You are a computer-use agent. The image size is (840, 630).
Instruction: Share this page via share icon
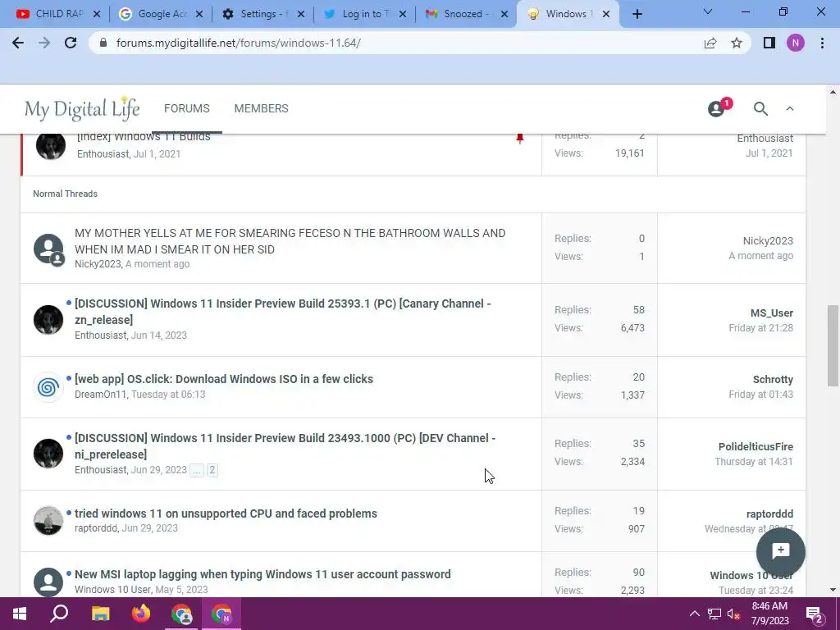point(710,43)
